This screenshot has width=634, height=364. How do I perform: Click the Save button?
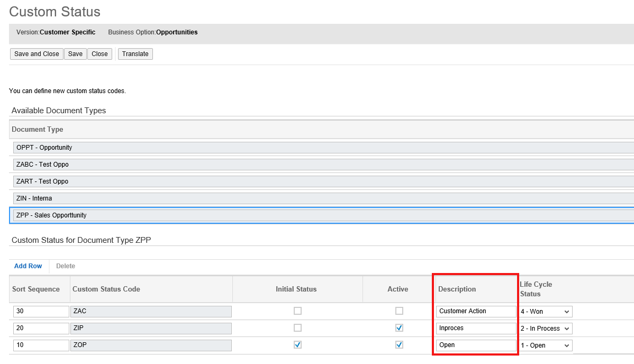pyautogui.click(x=75, y=54)
